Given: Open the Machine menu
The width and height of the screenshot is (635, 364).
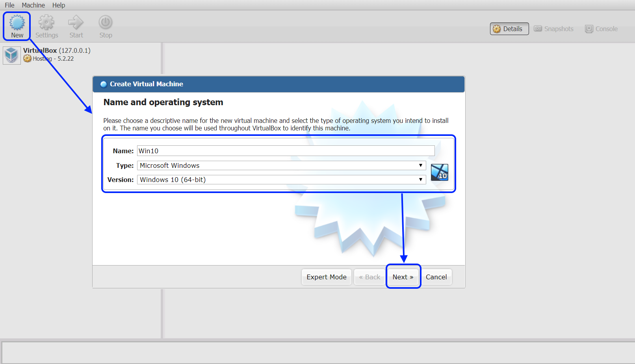Looking at the screenshot, I should pos(33,5).
